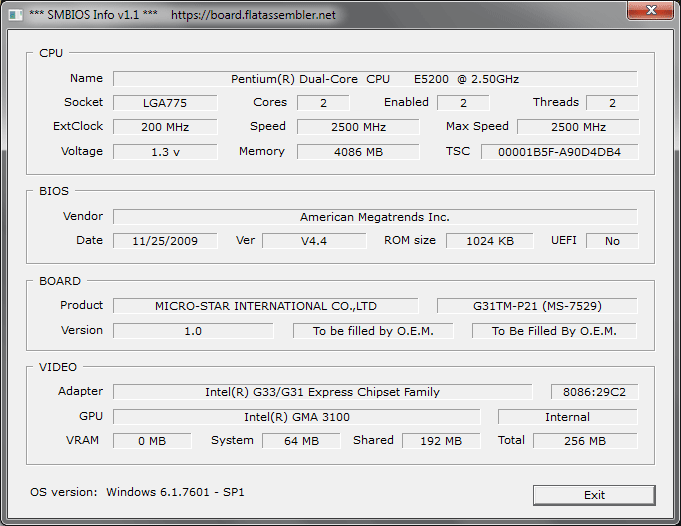
Task: Click the Exit button
Action: point(594,495)
